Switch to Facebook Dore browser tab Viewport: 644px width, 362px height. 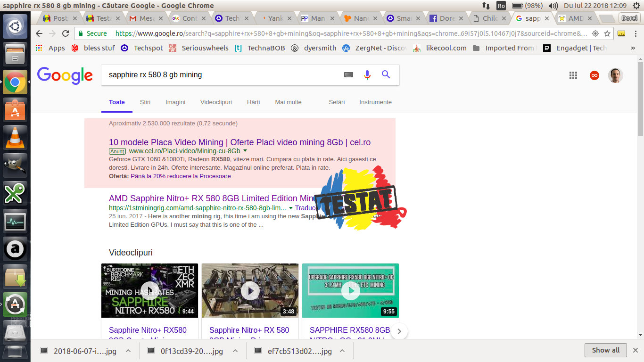tap(447, 18)
